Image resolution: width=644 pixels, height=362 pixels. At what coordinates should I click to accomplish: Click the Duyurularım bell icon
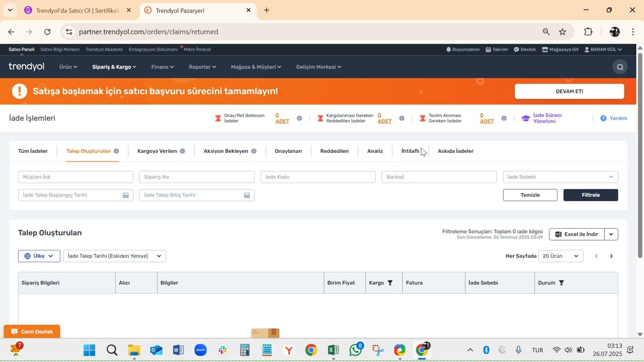(449, 50)
